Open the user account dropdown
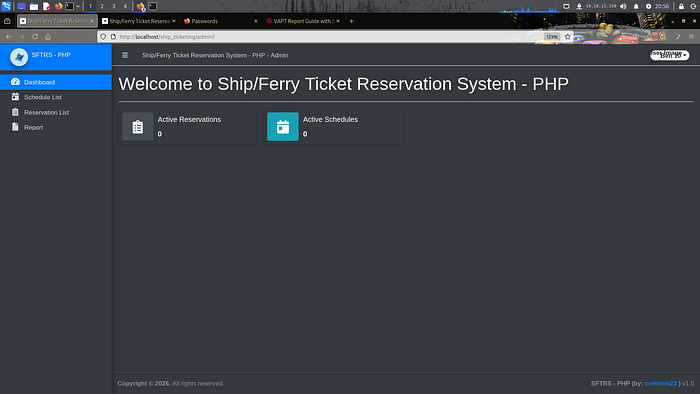Image resolution: width=700 pixels, height=394 pixels. pos(670,55)
